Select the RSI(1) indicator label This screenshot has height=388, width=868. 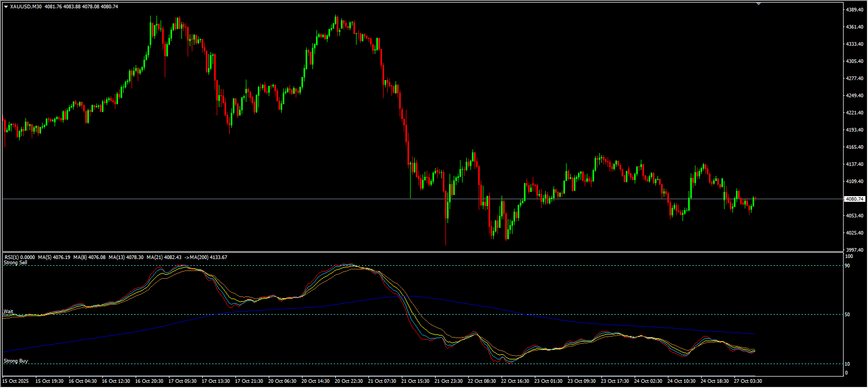tap(20, 257)
